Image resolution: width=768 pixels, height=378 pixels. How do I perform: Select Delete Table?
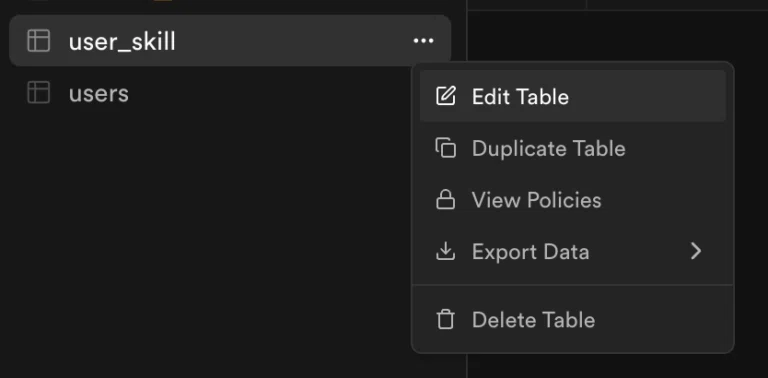tap(573, 320)
